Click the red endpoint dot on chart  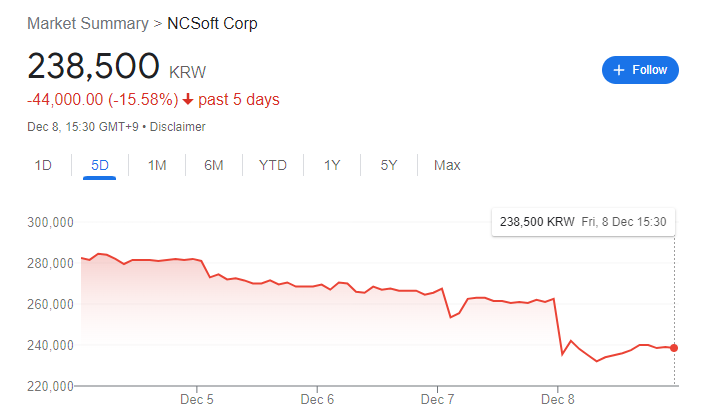tap(674, 348)
